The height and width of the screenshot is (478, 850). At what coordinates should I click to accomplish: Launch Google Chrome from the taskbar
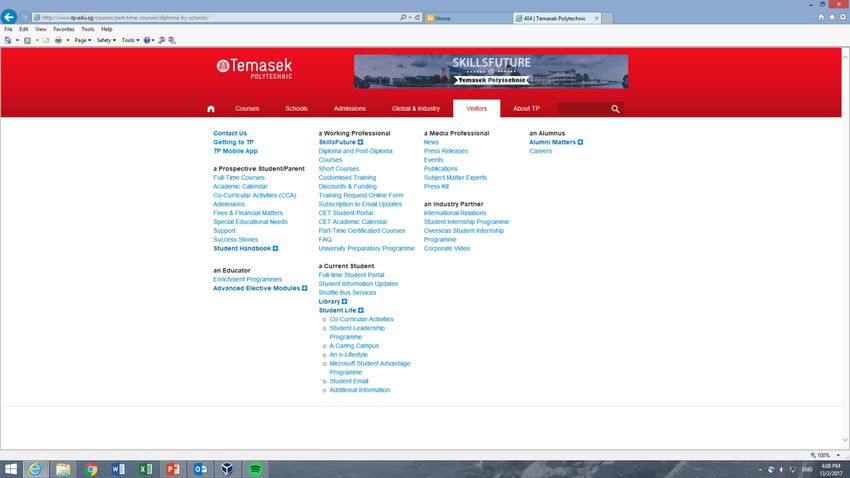coord(91,469)
